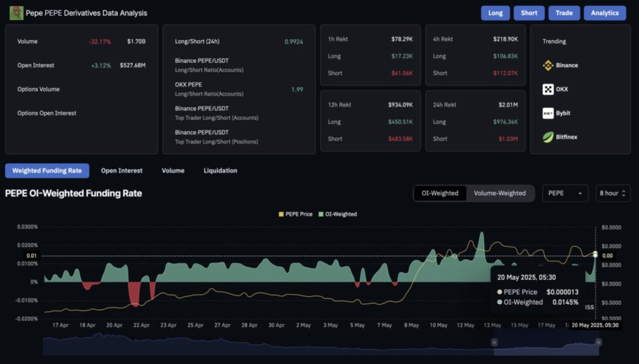
Task: Click the Trade button
Action: (x=564, y=13)
